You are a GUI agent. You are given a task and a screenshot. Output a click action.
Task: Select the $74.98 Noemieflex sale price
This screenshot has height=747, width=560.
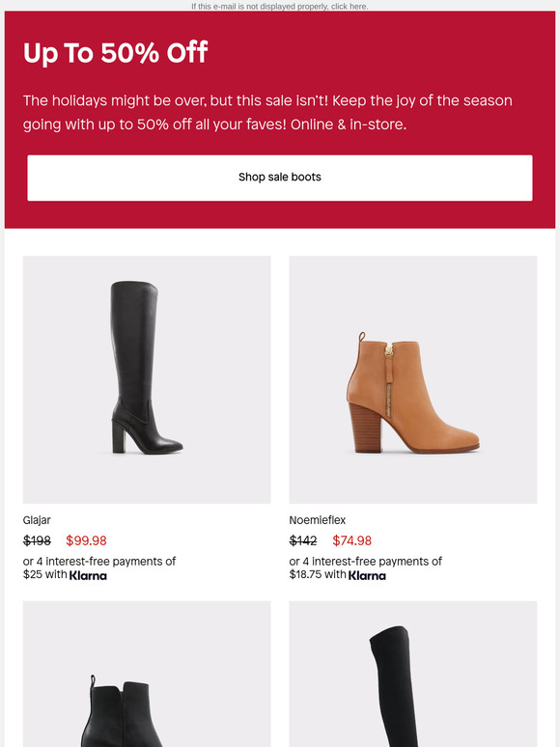click(x=352, y=540)
